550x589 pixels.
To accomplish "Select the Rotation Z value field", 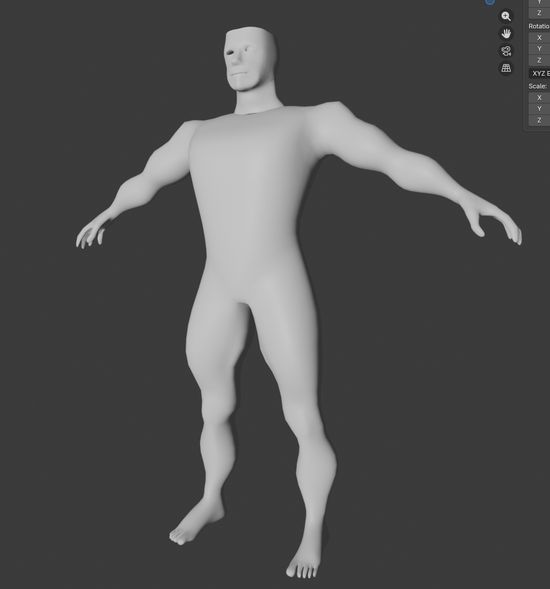I will point(539,60).
